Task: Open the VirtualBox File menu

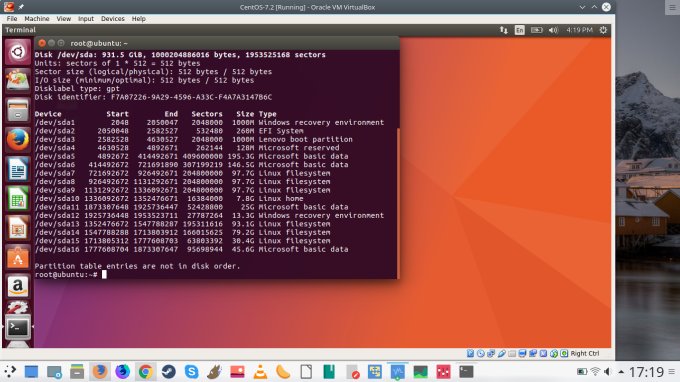Action: click(x=12, y=19)
